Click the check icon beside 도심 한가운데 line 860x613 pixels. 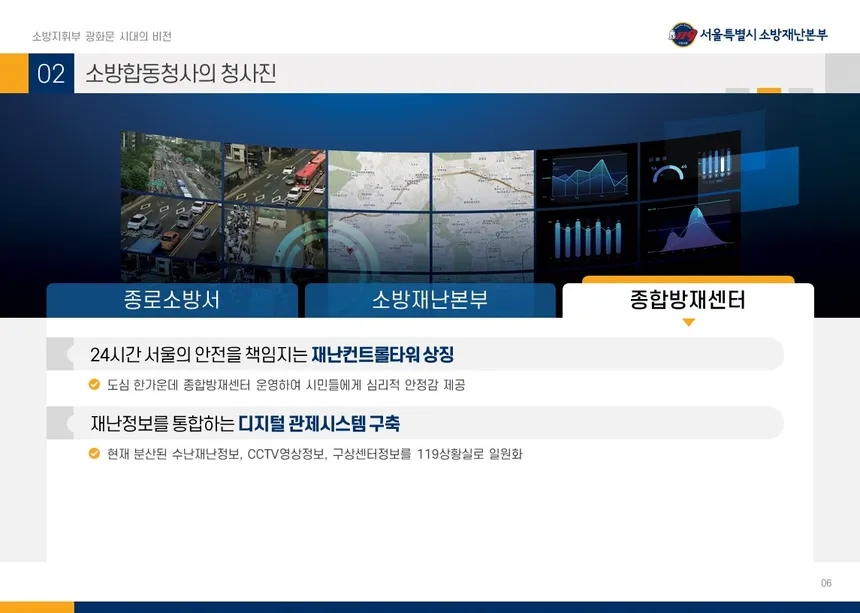click(94, 384)
